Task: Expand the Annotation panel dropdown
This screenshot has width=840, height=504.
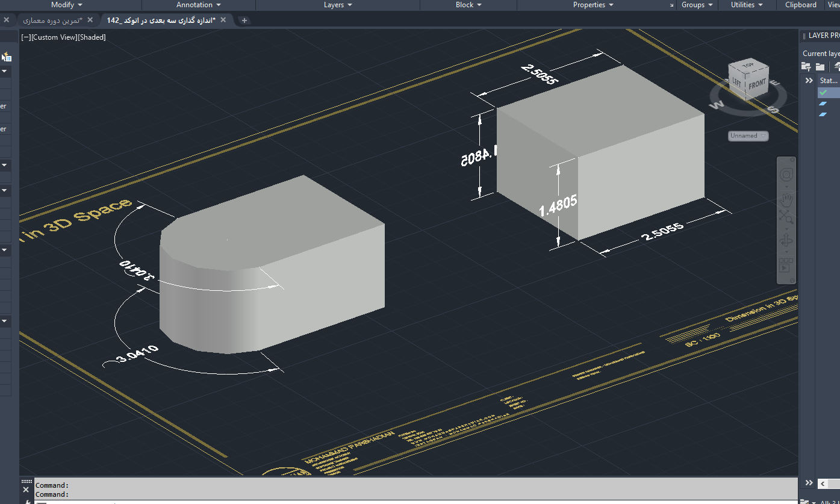Action: pyautogui.click(x=199, y=5)
